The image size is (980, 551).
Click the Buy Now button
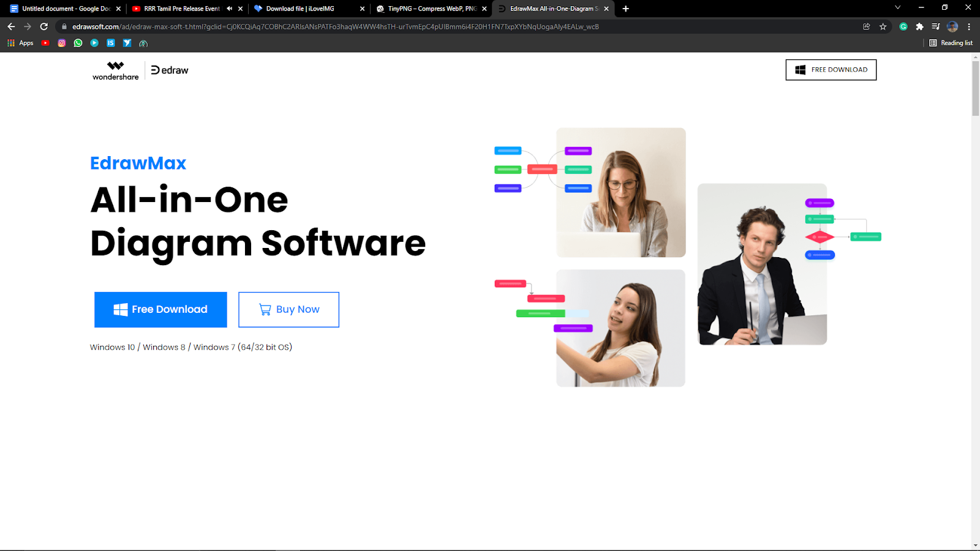288,310
